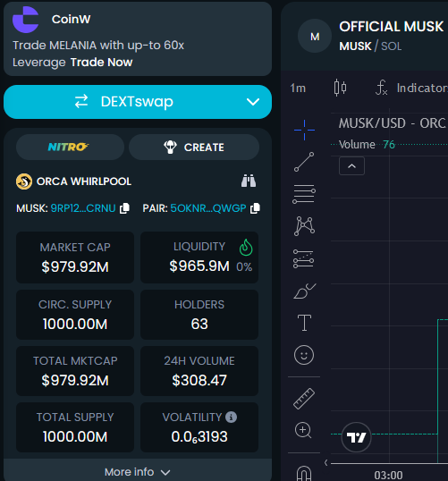The image size is (448, 481).
Task: Select the XABCD pattern tool
Action: click(304, 226)
